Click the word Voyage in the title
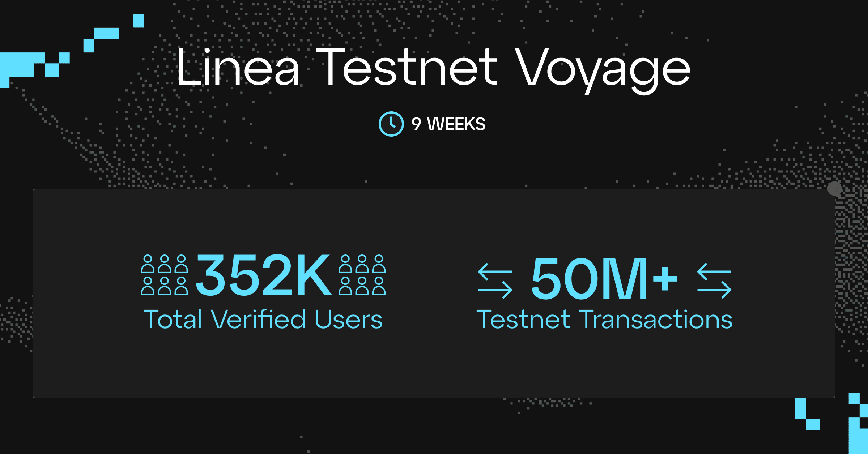Screen dimensions: 868x454 click(603, 70)
